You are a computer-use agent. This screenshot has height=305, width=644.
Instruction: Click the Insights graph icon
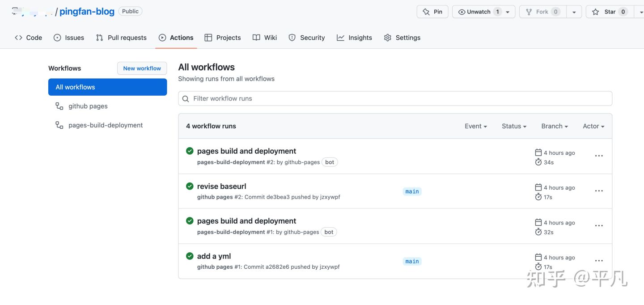click(x=340, y=38)
